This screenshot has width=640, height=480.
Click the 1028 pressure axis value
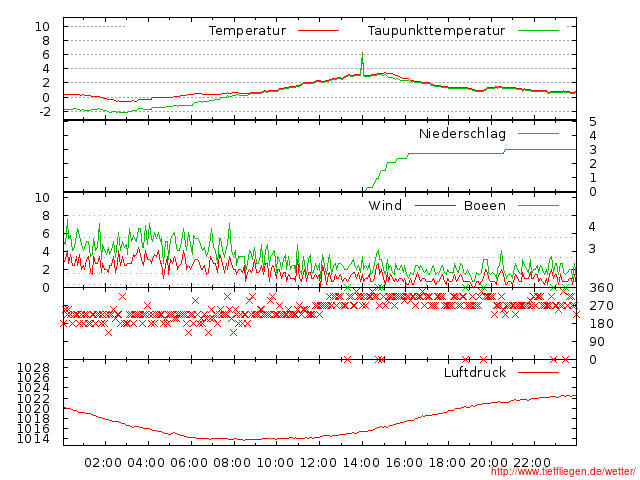click(x=33, y=368)
